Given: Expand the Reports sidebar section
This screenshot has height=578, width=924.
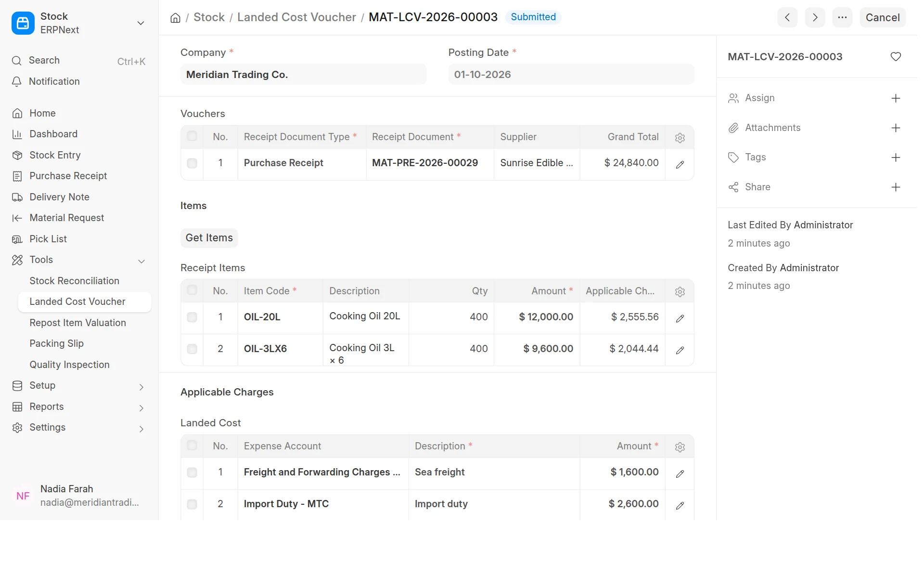Looking at the screenshot, I should (x=141, y=408).
